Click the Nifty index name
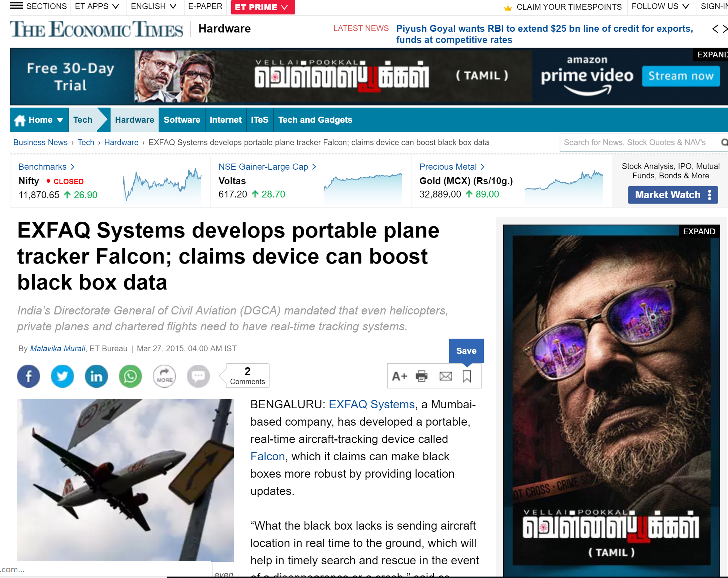 (x=29, y=181)
